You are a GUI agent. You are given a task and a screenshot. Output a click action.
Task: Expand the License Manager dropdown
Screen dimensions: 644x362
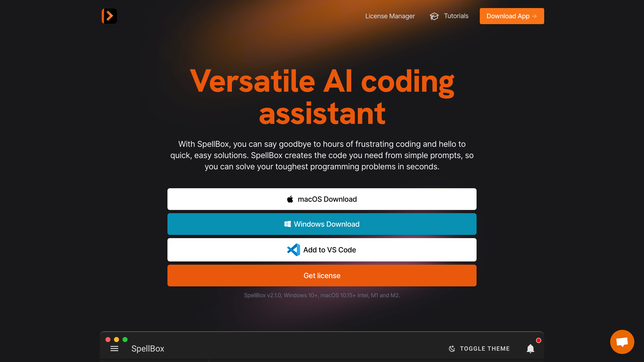390,16
